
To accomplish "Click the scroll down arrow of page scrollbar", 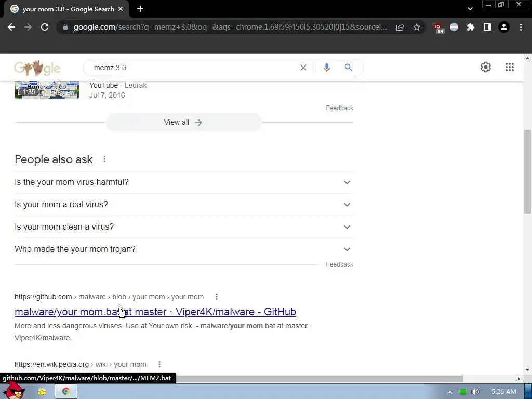I will (x=527, y=370).
